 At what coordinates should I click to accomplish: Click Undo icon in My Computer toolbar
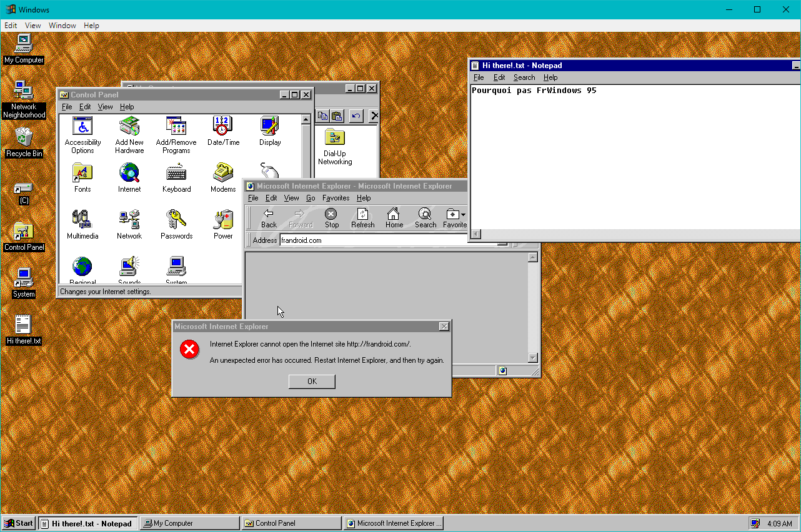click(x=356, y=116)
